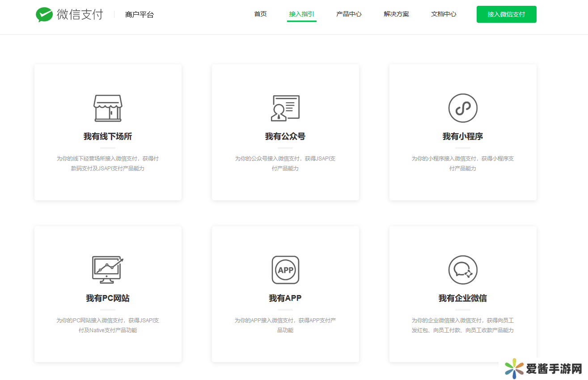Click the 商户平台 header text
Viewport: 588px width, 380px height.
click(140, 15)
